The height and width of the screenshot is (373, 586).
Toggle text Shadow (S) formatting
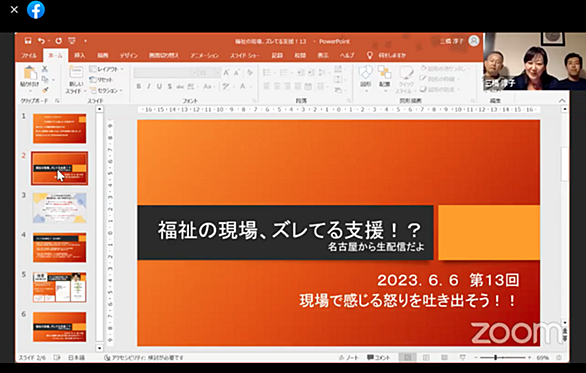click(x=170, y=87)
